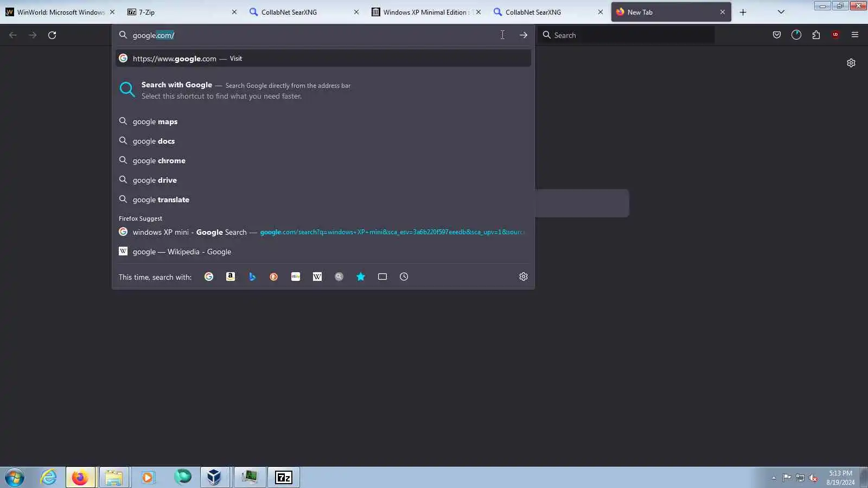This screenshot has width=868, height=488.
Task: Open search settings gear in the dropdown
Action: [x=524, y=277]
